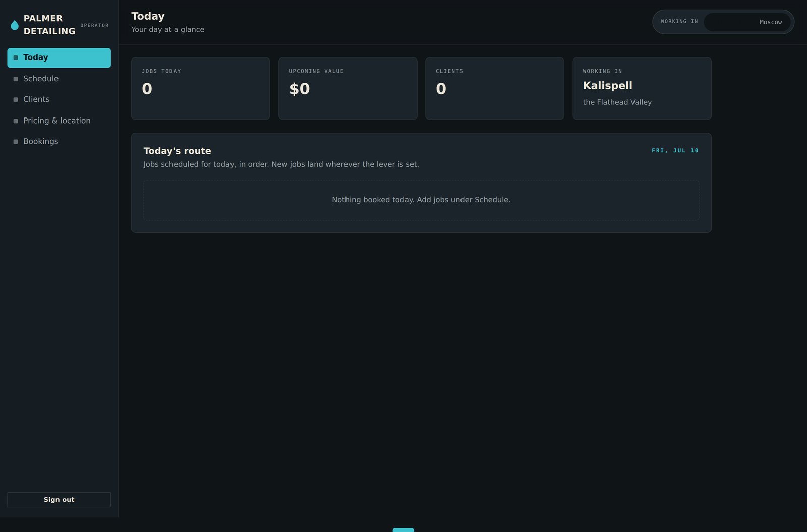Screen dimensions: 807x532
Task: Select the JOBS TODAY stat card
Action: tap(201, 88)
